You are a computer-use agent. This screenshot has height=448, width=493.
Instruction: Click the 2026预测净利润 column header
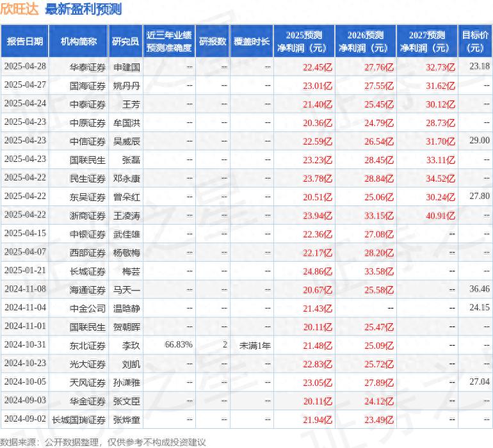(x=366, y=41)
